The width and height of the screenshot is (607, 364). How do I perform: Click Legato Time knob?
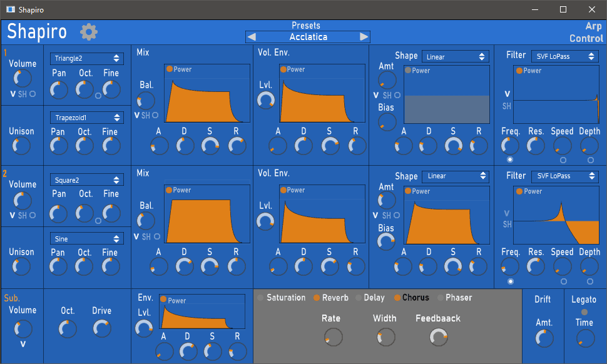(585, 338)
